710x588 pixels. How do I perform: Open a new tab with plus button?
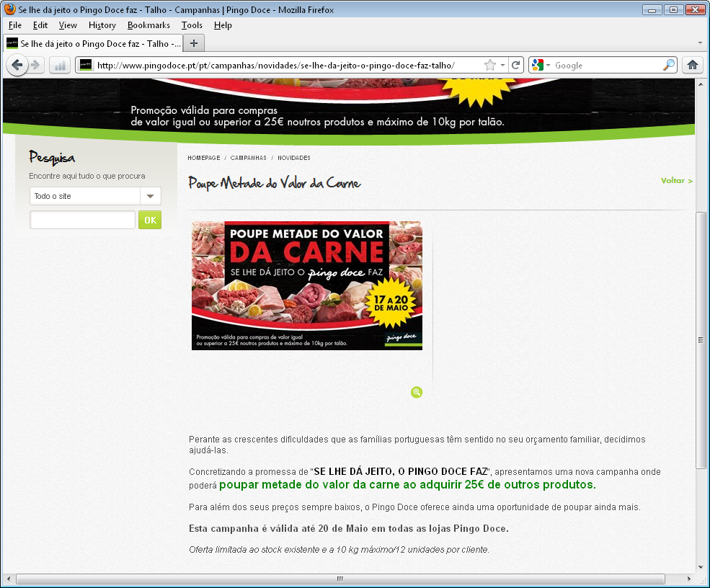point(194,43)
